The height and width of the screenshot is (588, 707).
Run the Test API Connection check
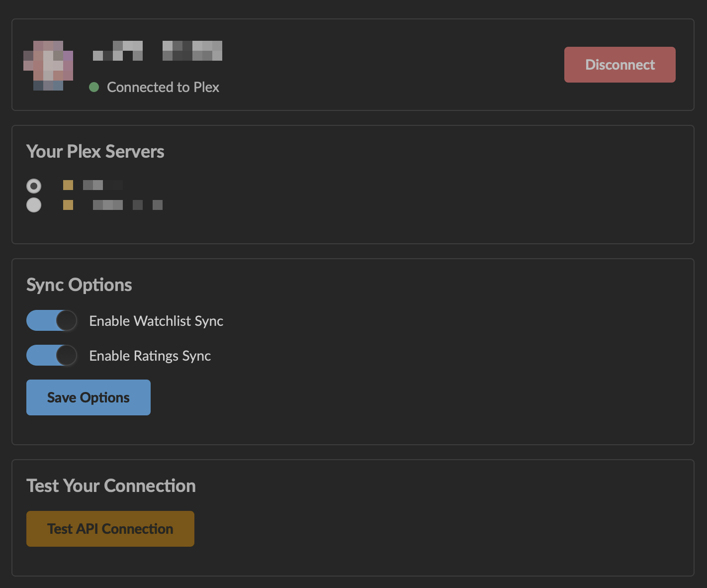tap(110, 528)
